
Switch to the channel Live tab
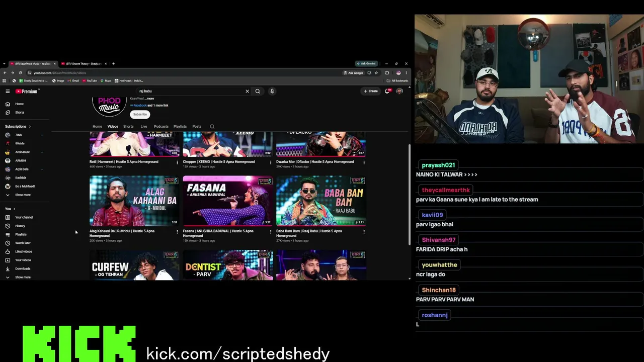pyautogui.click(x=144, y=127)
